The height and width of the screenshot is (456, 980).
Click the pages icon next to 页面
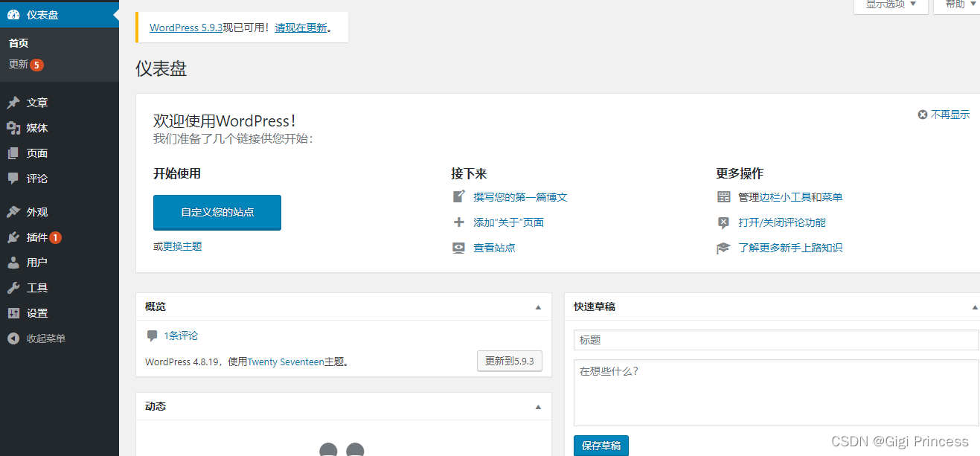pyautogui.click(x=13, y=153)
